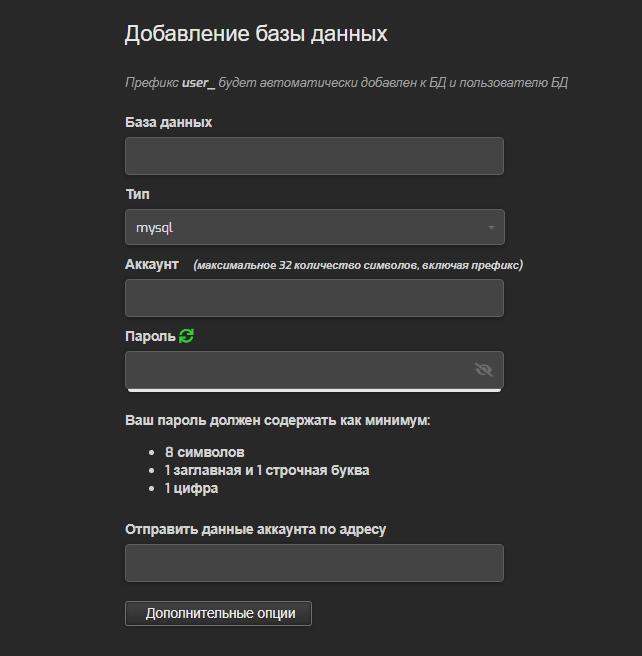Image resolution: width=642 pixels, height=656 pixels.
Task: Focus the email address field for account data
Action: pos(314,563)
